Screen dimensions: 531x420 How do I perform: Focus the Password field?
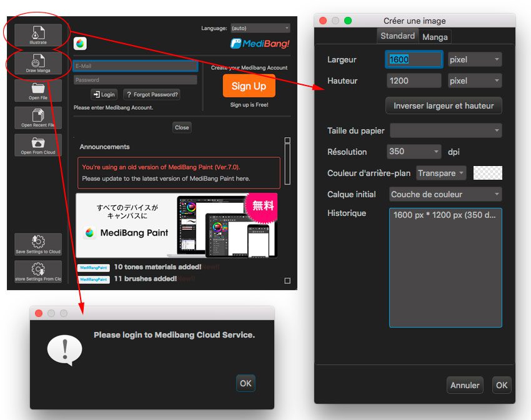click(136, 80)
